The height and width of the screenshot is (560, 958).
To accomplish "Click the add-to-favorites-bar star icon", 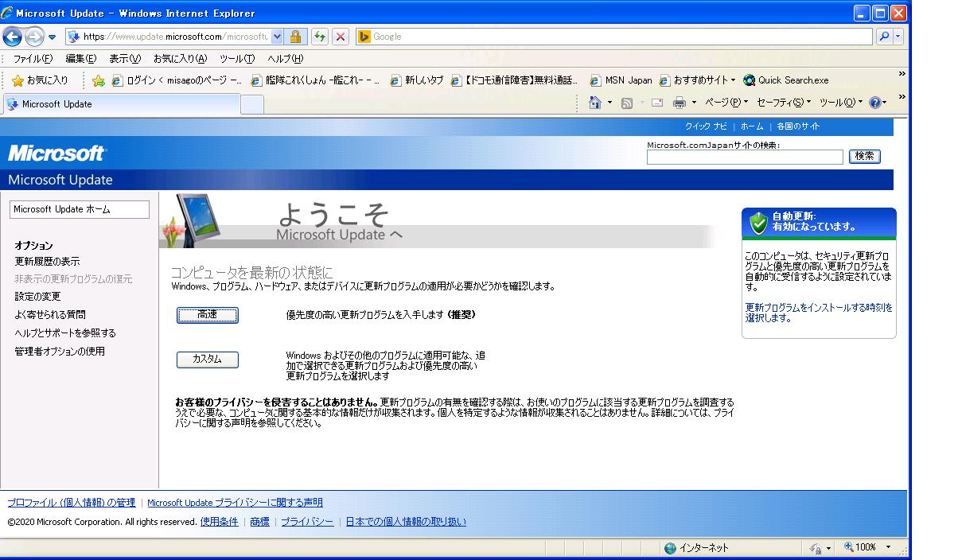I will click(98, 80).
